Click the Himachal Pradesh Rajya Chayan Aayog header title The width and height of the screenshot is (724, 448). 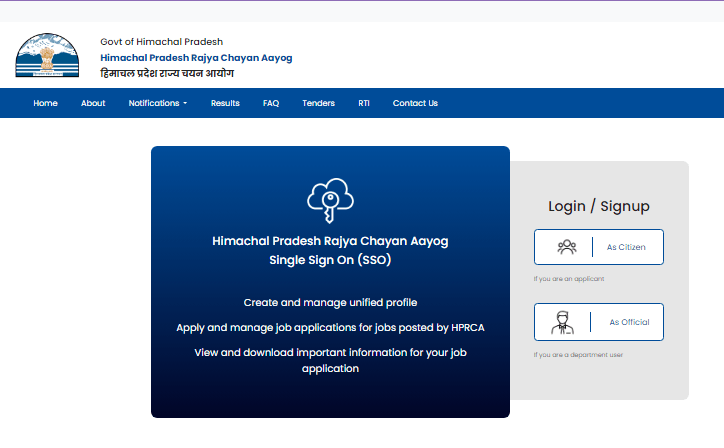(x=196, y=58)
